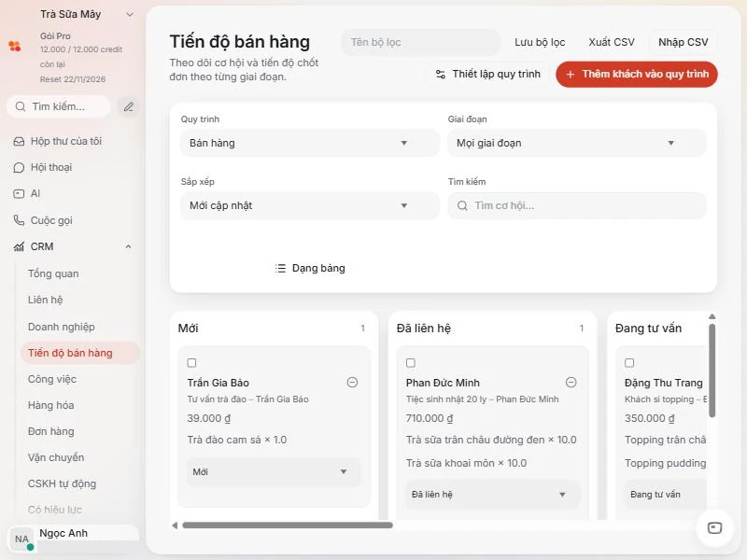
Task: Open Đơn hàng in CRM menu
Action: point(51,431)
